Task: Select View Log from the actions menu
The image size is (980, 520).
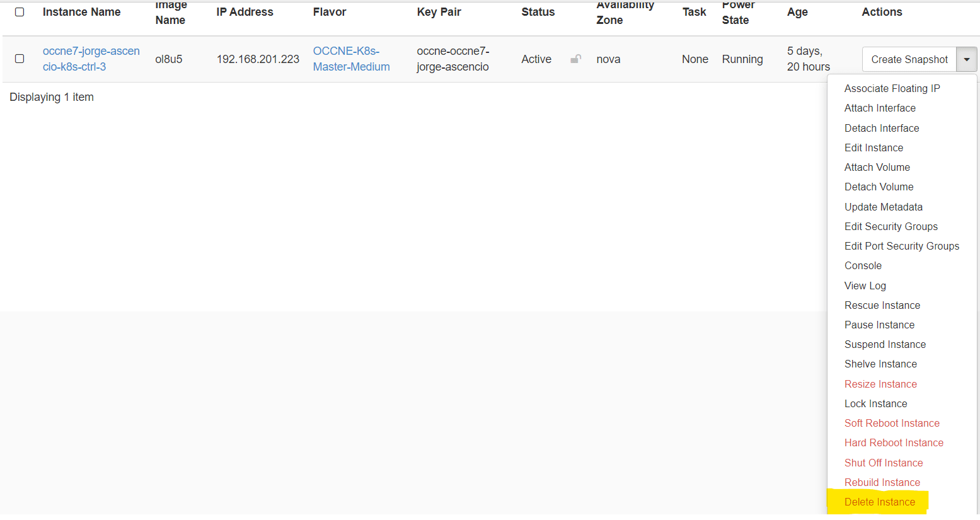Action: point(865,286)
